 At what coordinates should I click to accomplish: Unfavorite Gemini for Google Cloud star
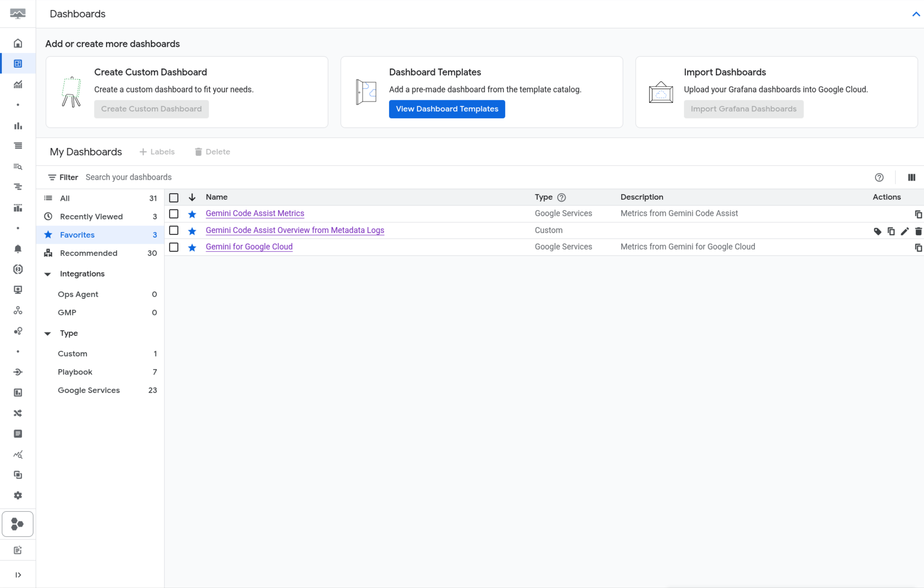(192, 247)
